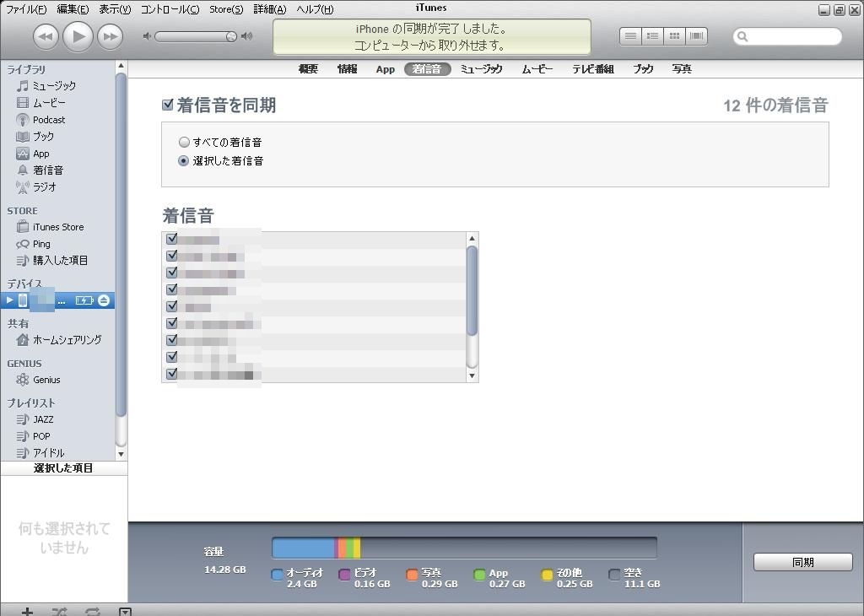864x616 pixels.
Task: Click sidebar scroll-down arrow
Action: 121,454
